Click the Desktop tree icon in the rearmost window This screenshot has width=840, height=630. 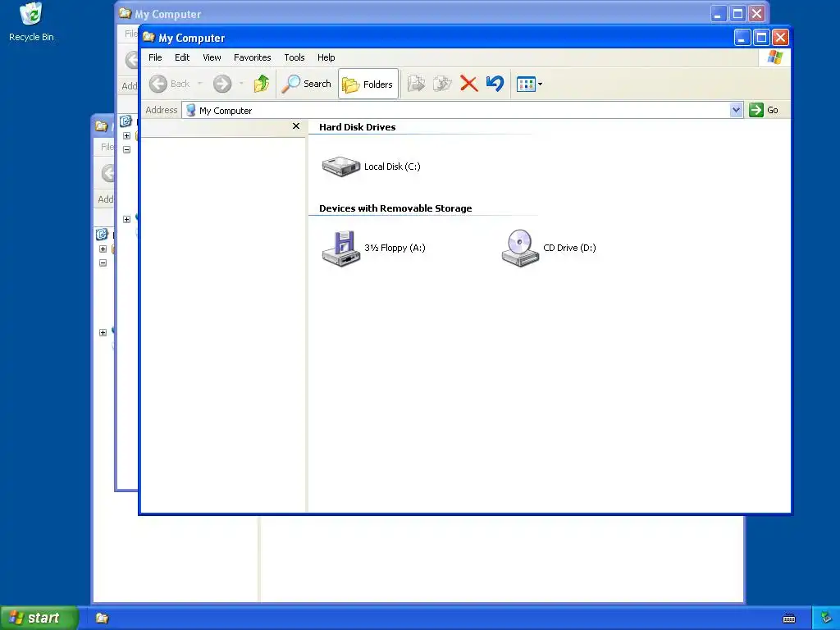coord(102,234)
